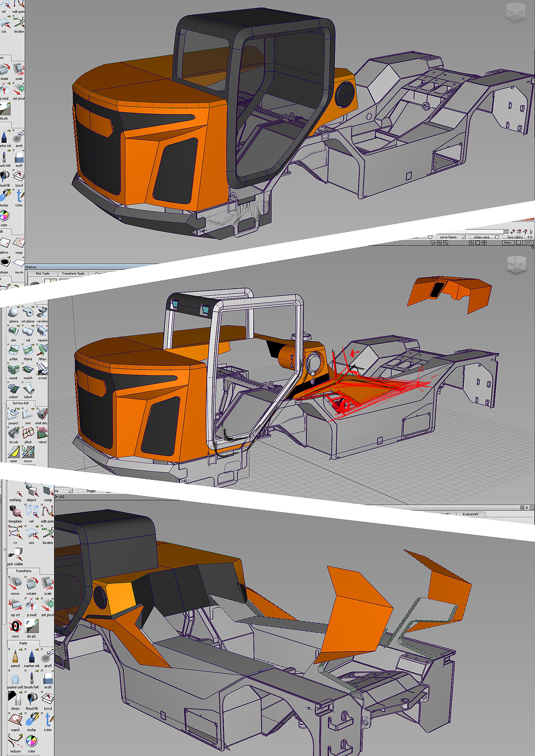This screenshot has height=756, width=535.
Task: Collapse the Paint palette section
Action: pos(23,643)
